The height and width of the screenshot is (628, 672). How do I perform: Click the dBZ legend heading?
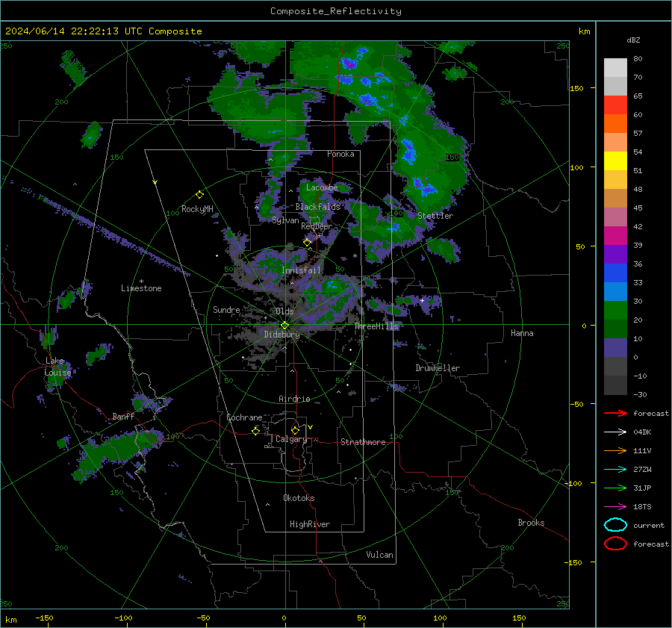(633, 40)
